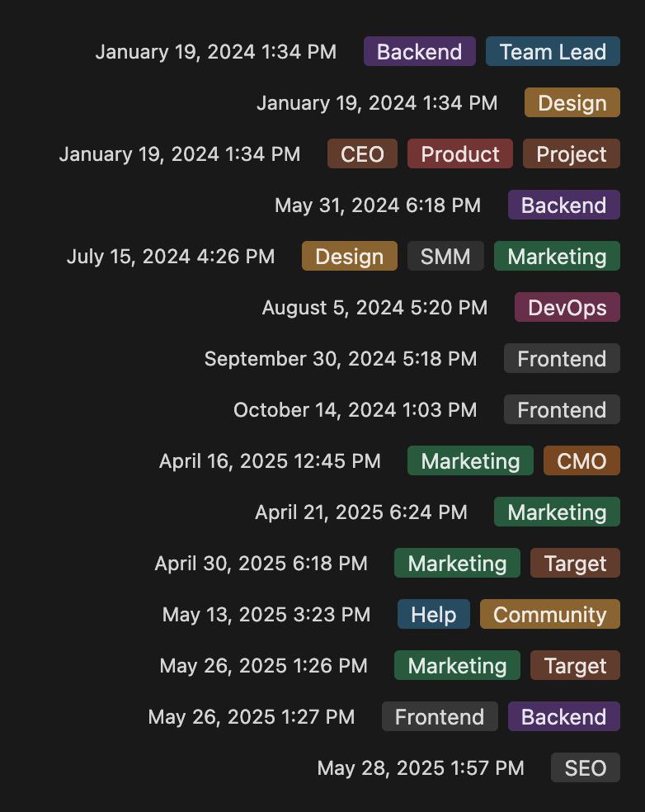Click the Backend tag beside Team Lead
645x812 pixels.
(419, 51)
